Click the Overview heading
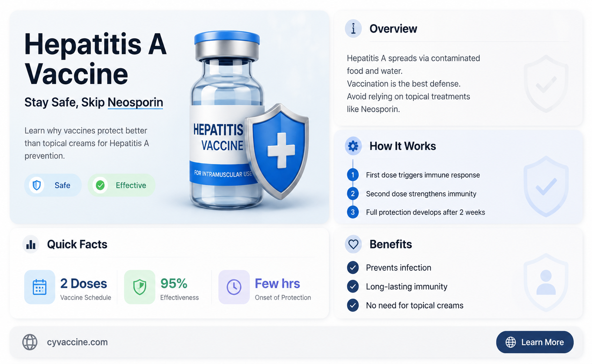The image size is (592, 364). point(393,29)
